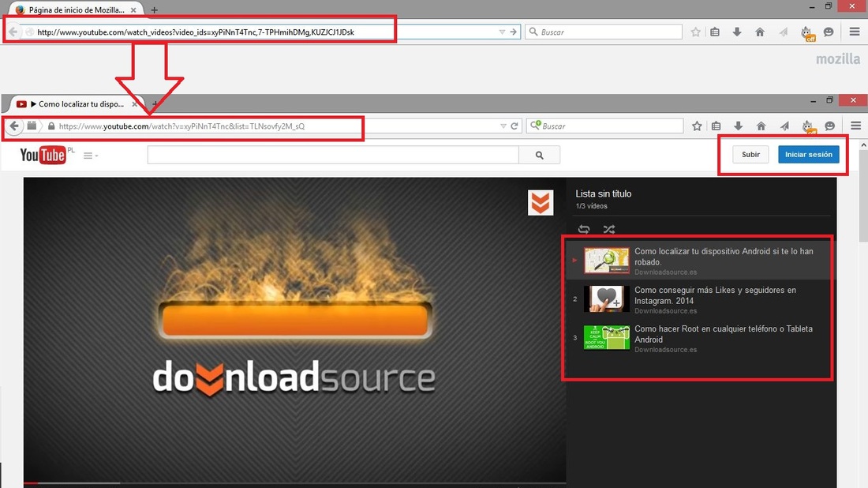Focus Buscar search box in YouTube window
This screenshot has height=488, width=868.
coord(605,126)
